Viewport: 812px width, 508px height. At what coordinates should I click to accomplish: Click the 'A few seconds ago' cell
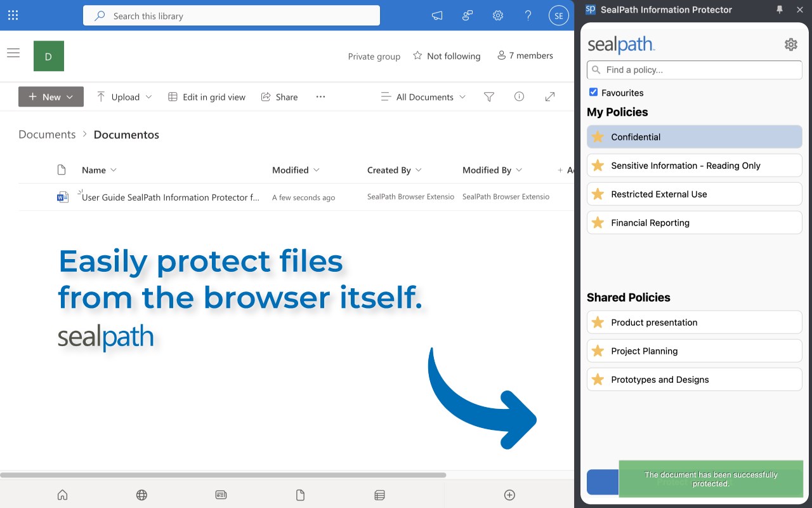pos(303,197)
